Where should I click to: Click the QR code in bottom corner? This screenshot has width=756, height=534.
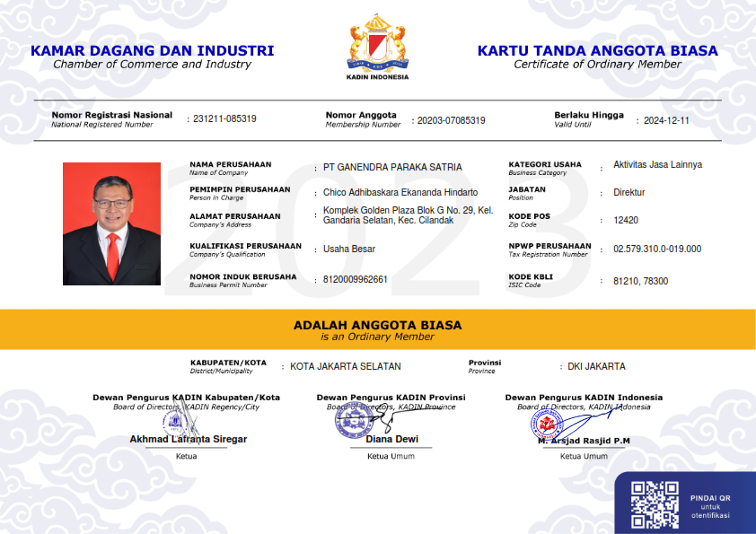[655, 504]
